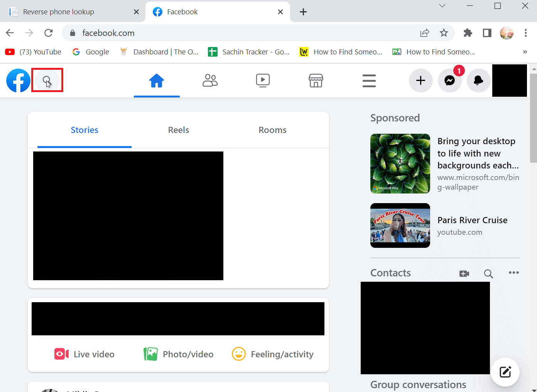537x392 pixels.
Task: Click the Create plus button
Action: [x=421, y=81]
